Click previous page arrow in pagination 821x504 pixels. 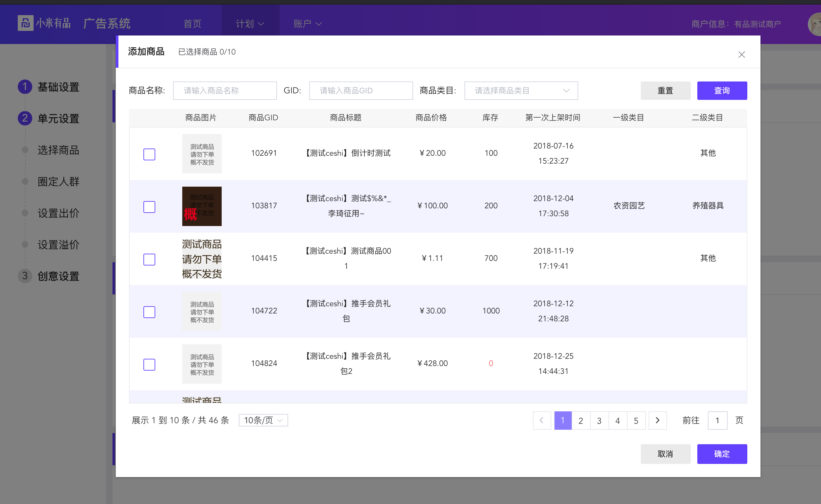[x=541, y=420]
